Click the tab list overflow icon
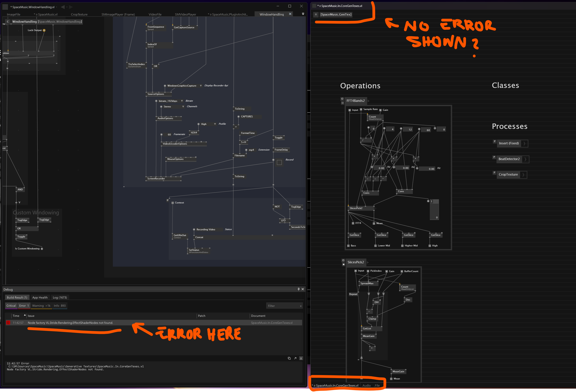The height and width of the screenshot is (392, 576). coord(303,14)
